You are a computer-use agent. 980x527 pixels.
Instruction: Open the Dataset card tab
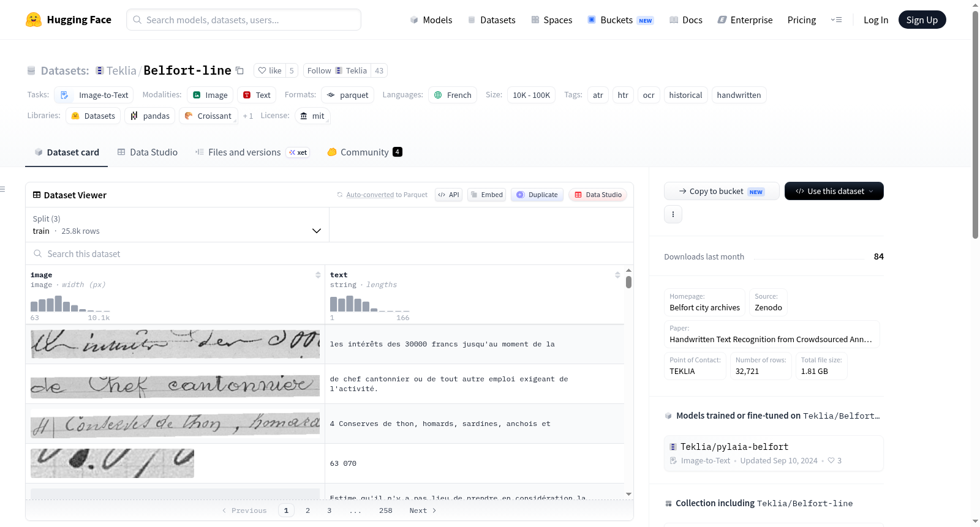66,152
